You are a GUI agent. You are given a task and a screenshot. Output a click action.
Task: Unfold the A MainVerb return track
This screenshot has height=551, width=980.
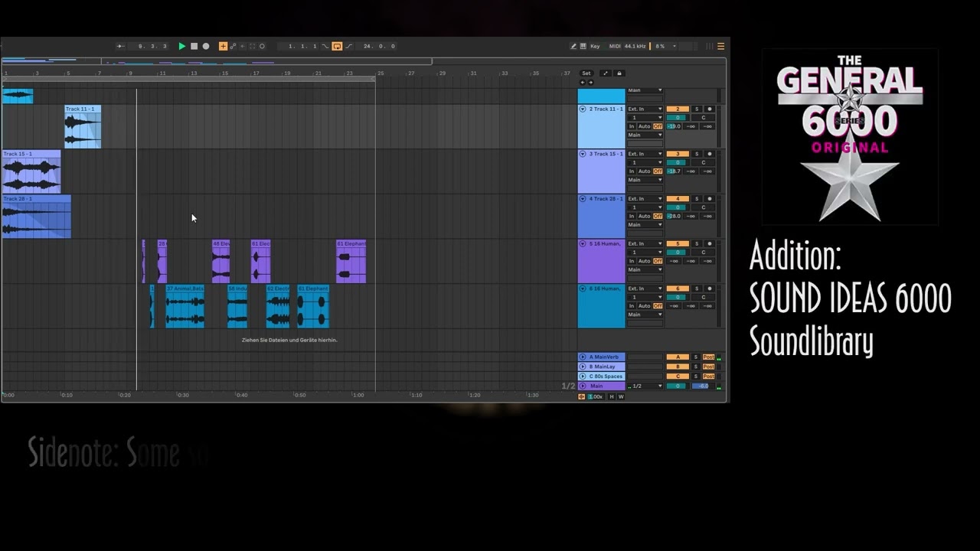coord(583,357)
